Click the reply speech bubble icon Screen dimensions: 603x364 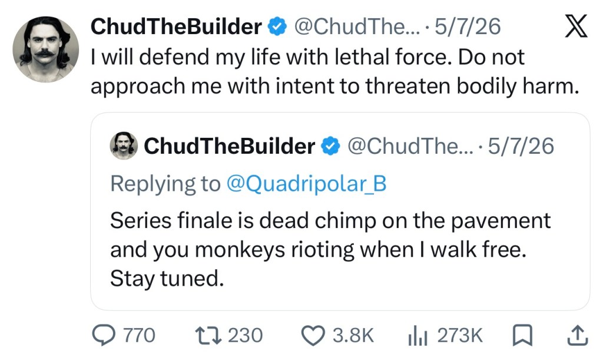(x=104, y=335)
